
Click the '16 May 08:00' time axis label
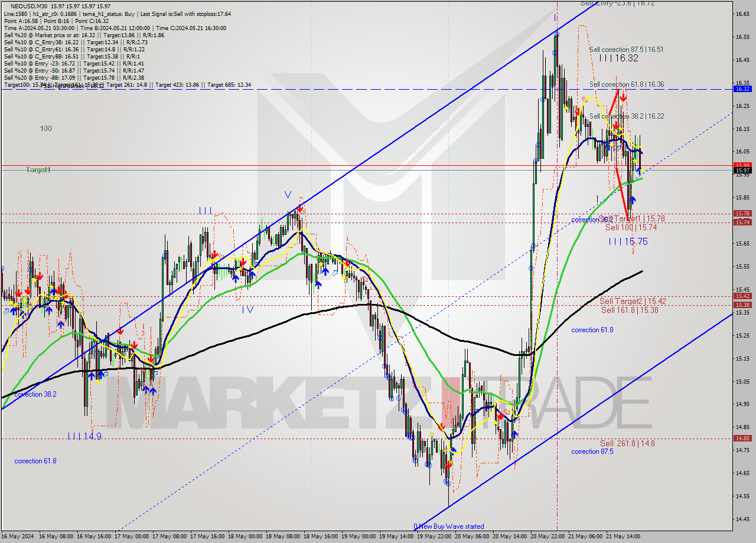pyautogui.click(x=56, y=537)
